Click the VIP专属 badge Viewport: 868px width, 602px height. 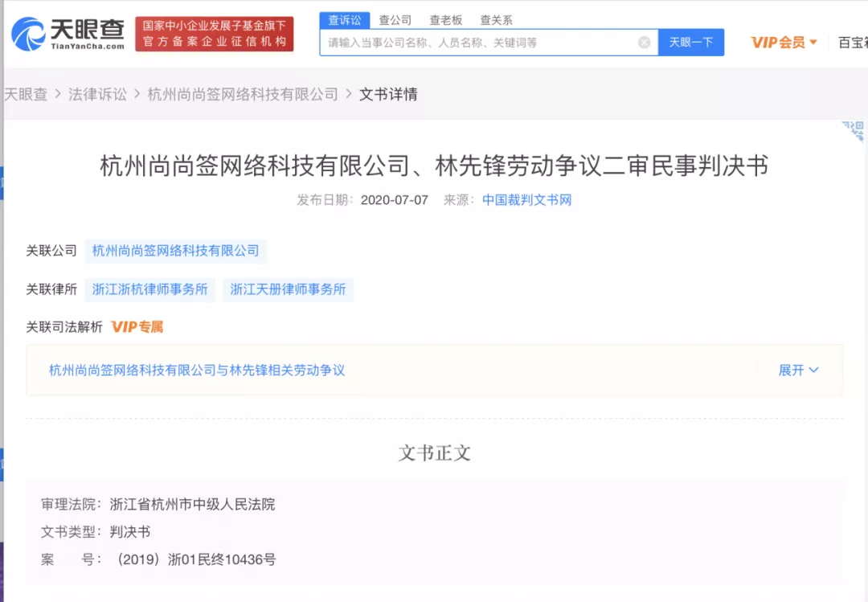[x=137, y=327]
